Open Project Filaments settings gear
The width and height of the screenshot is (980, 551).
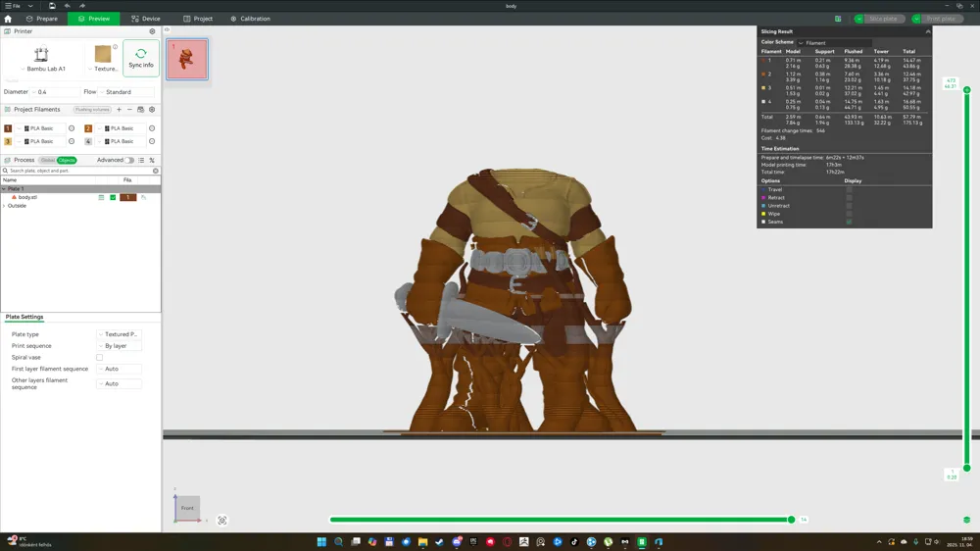pos(152,110)
